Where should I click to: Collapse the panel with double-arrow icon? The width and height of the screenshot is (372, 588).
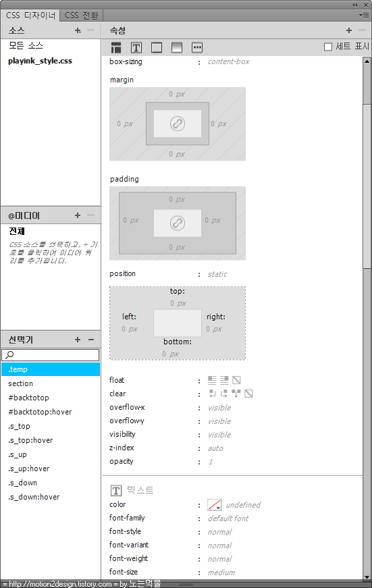355,5
